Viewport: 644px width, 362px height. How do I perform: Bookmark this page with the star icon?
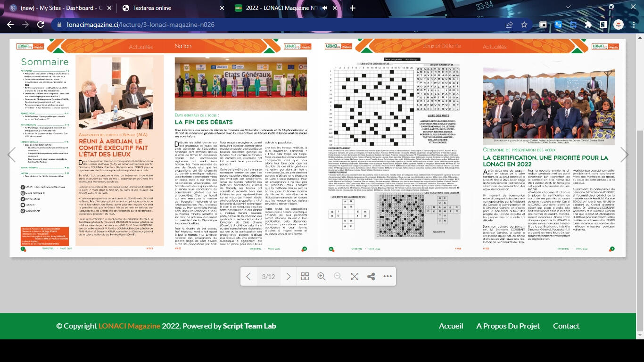(524, 25)
